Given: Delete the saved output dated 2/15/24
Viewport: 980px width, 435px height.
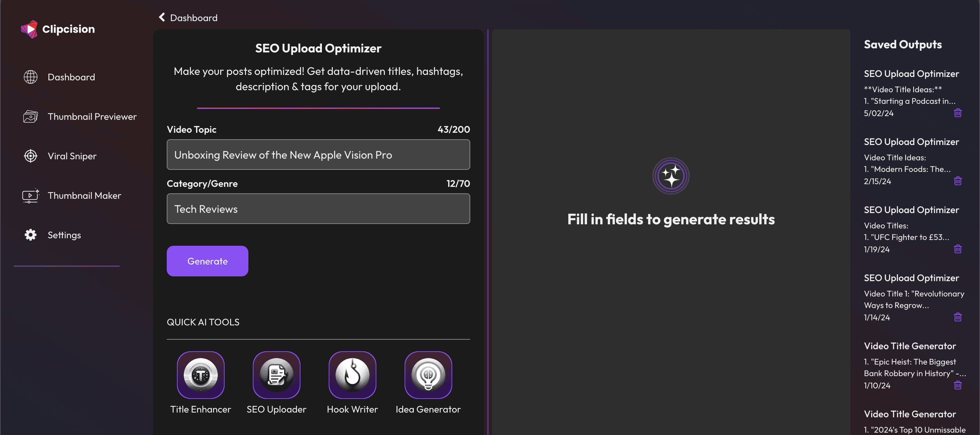Looking at the screenshot, I should tap(958, 181).
